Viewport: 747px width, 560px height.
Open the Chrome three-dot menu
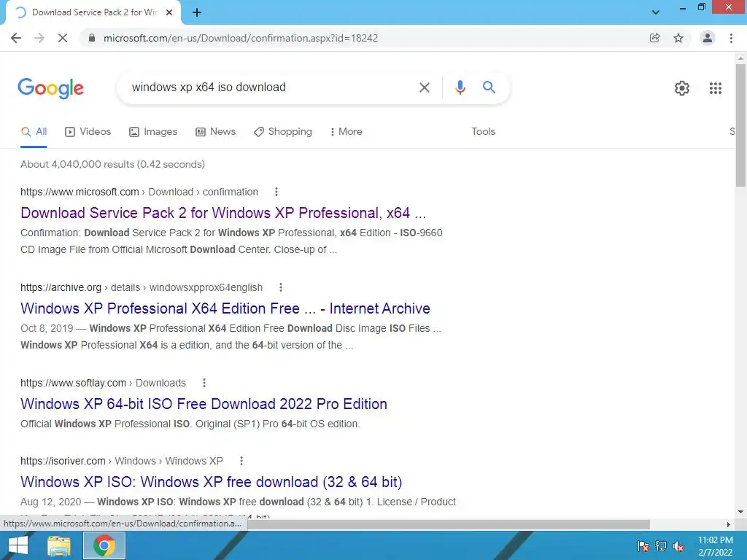pyautogui.click(x=731, y=38)
